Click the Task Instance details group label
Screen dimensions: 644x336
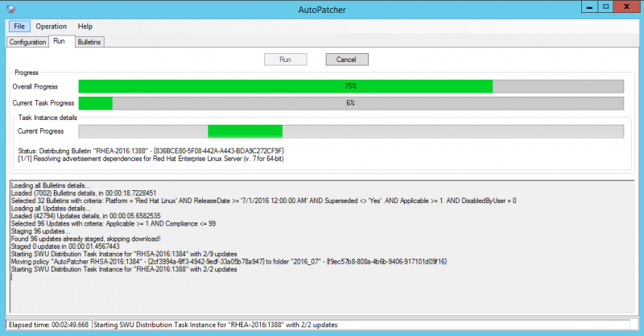tap(47, 118)
